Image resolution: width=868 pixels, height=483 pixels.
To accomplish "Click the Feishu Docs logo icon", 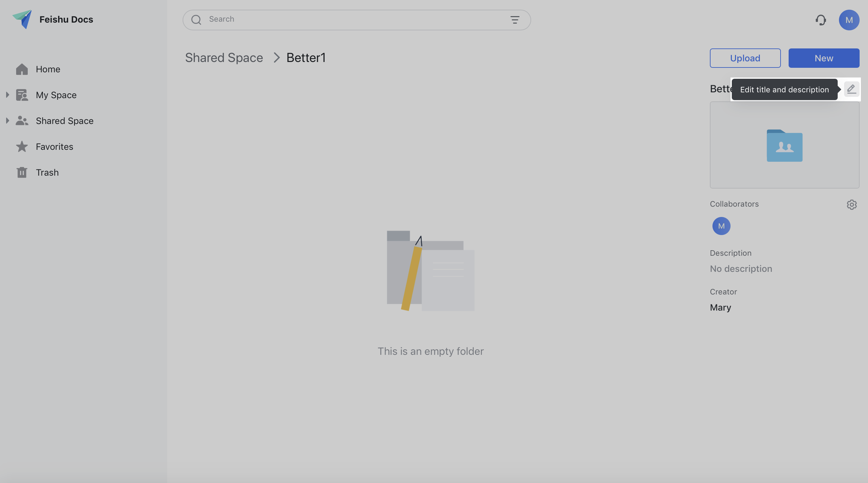I will [x=22, y=19].
